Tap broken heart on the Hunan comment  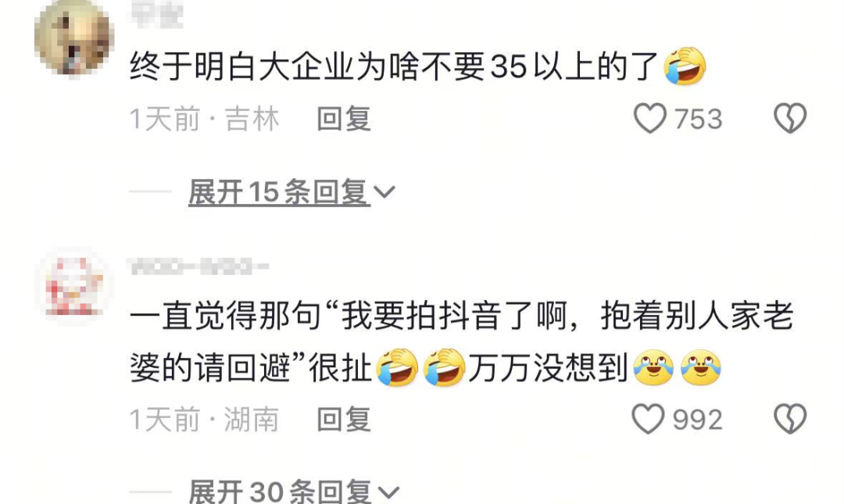[x=789, y=419]
